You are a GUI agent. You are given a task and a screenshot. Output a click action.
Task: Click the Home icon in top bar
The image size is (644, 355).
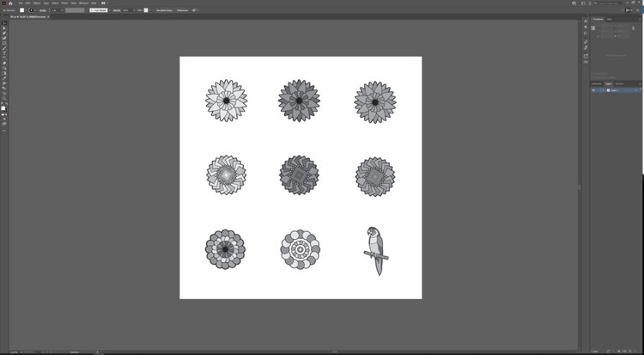[12, 3]
